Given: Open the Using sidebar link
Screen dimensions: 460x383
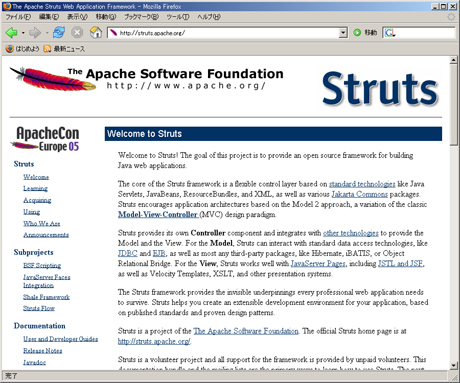Looking at the screenshot, I should coord(32,212).
